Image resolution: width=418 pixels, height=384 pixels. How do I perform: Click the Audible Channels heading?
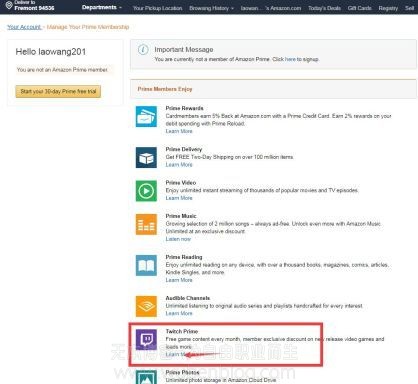[188, 298]
